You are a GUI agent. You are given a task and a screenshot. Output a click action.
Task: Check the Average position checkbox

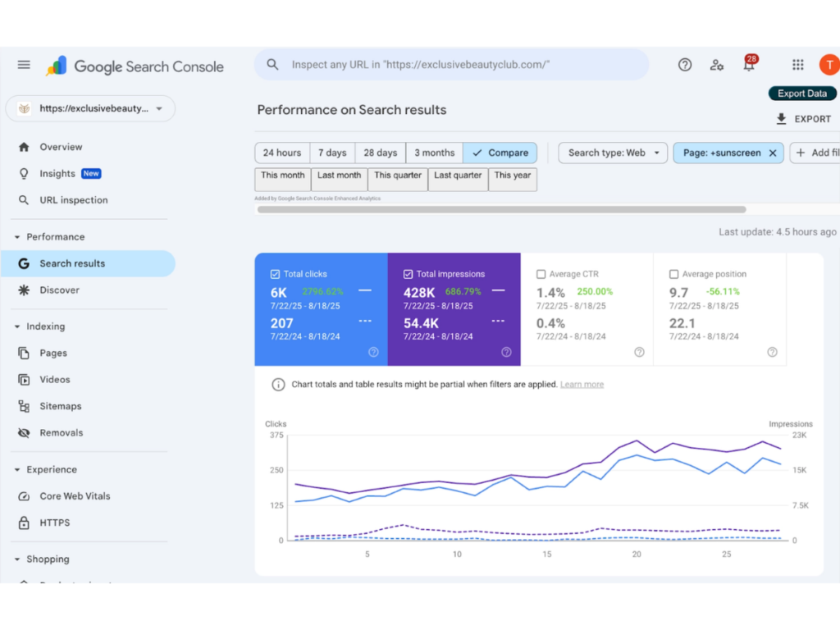coord(673,274)
